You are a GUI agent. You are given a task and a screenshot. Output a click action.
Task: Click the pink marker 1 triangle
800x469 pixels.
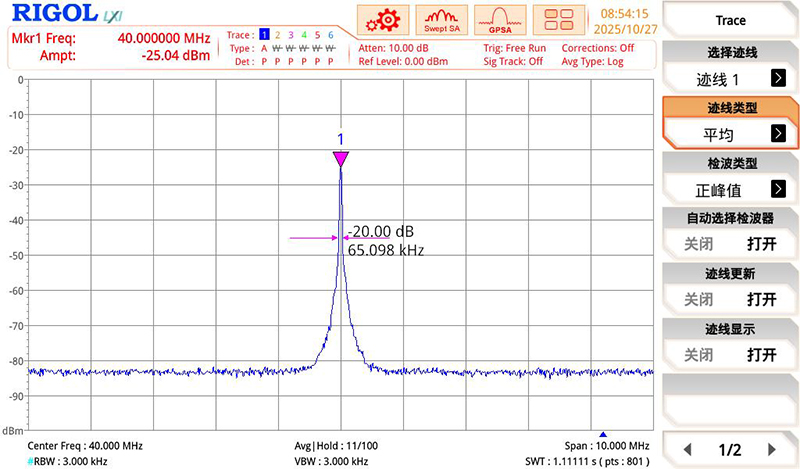pos(341,159)
